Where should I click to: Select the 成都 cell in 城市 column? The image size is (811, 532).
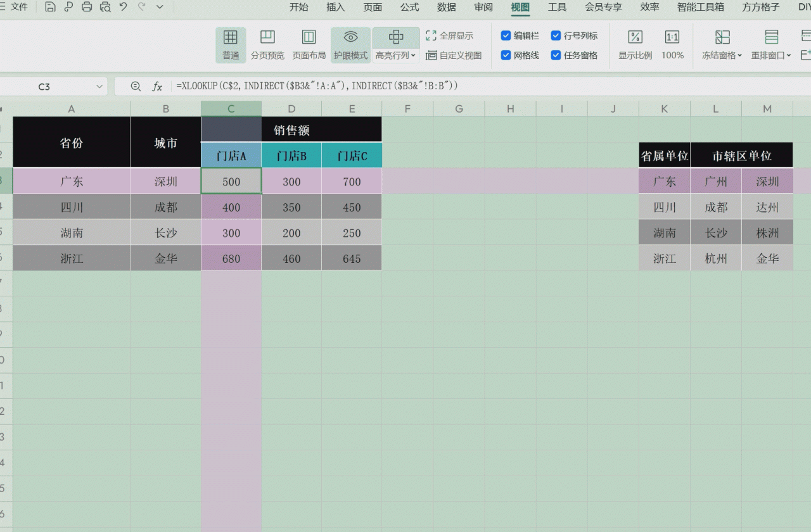tap(165, 207)
